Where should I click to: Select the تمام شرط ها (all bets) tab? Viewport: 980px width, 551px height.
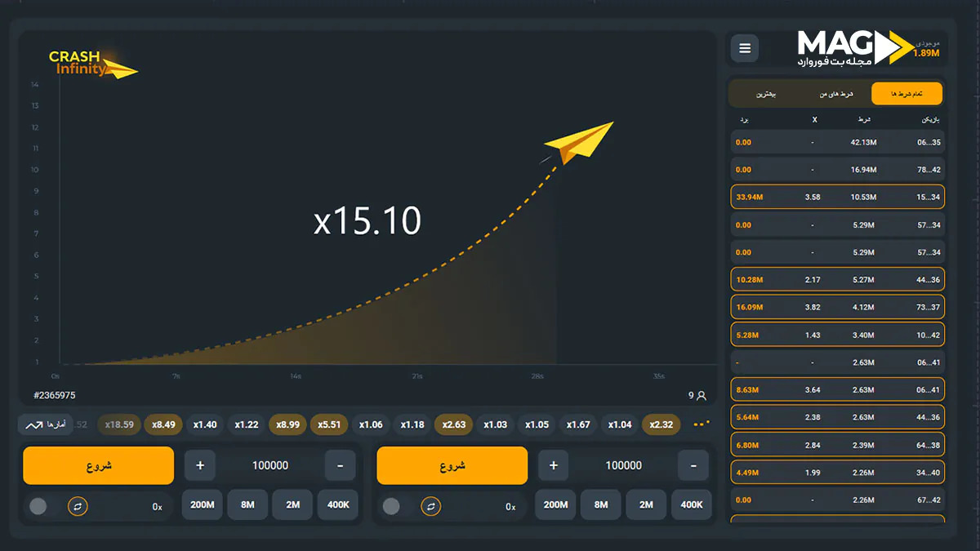coord(906,94)
